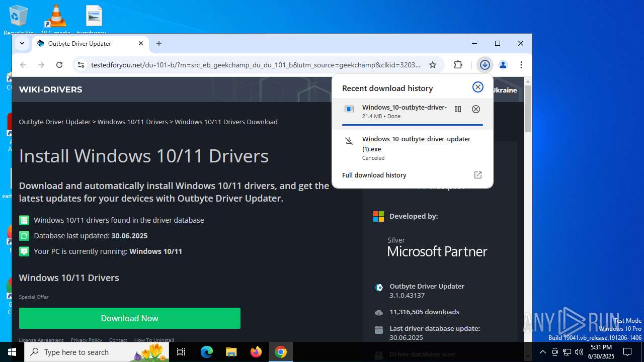Select the canceled updater (1).exe entry
The height and width of the screenshot is (362, 644).
click(x=413, y=148)
